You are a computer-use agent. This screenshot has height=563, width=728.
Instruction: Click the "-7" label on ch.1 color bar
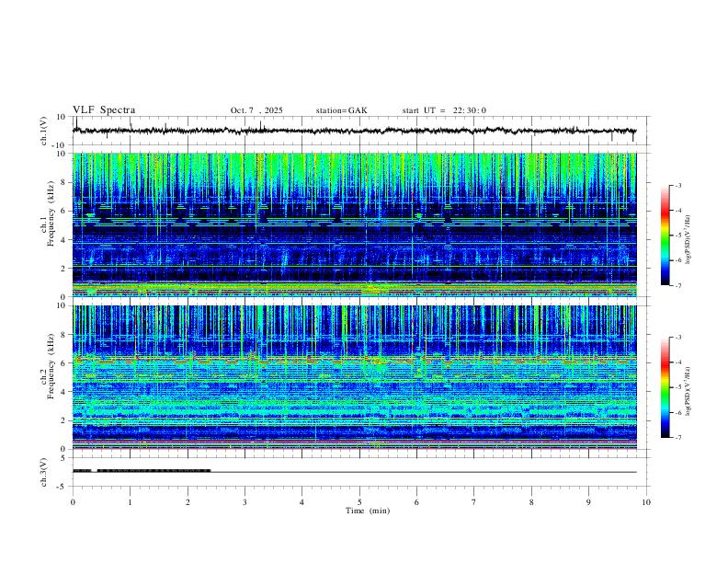pos(677,285)
